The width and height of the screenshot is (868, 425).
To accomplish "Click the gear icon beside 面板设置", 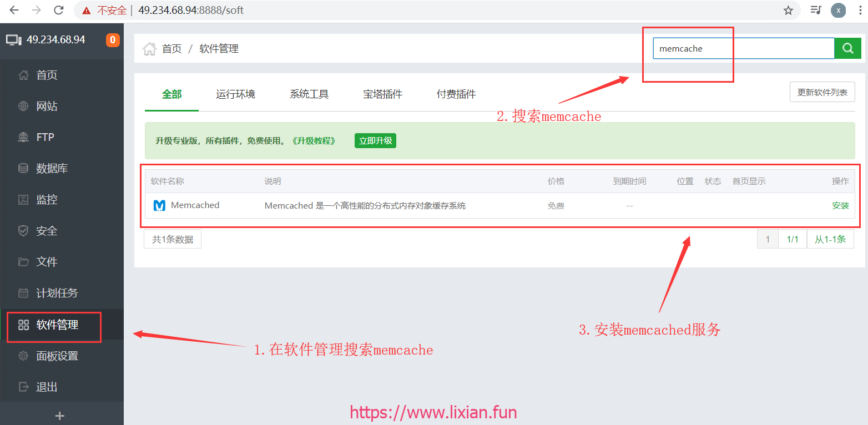I will 23,356.
